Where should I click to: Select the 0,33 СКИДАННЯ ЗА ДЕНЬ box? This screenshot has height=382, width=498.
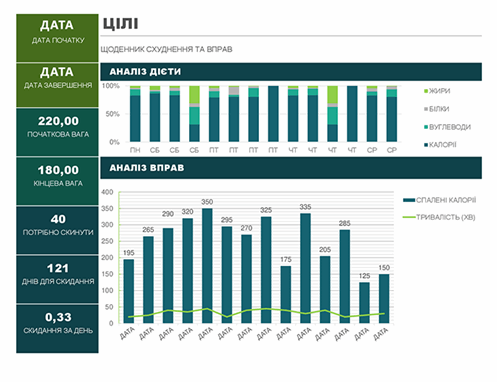coord(57,329)
